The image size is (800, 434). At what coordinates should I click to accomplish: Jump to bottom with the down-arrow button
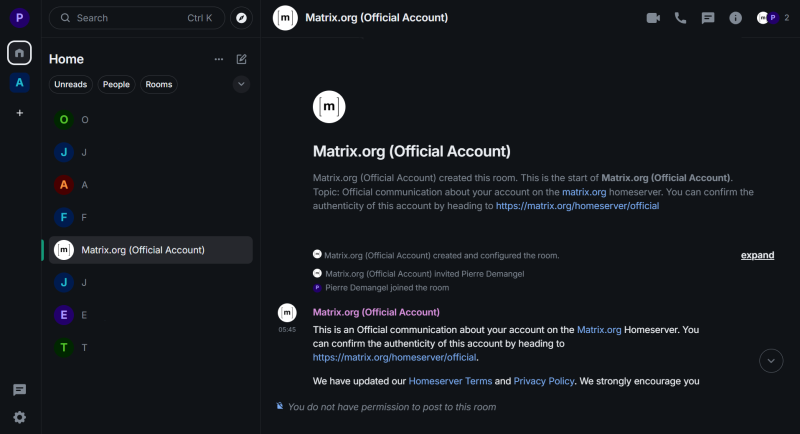771,361
